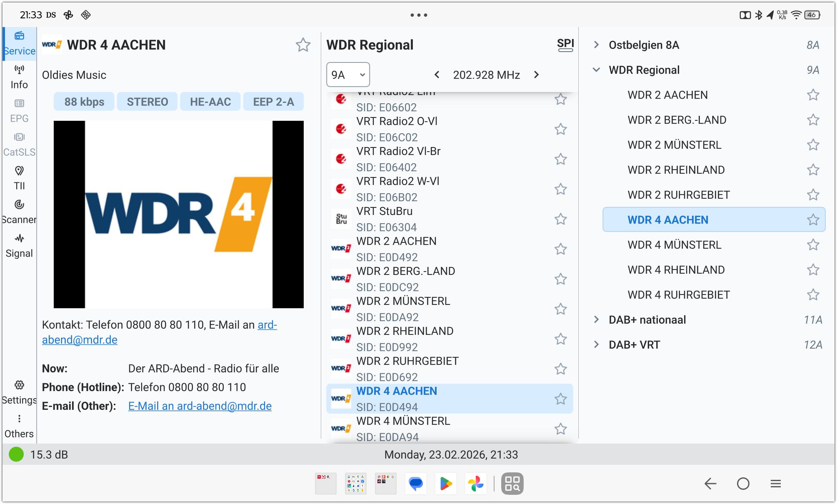Select WDR 4 MÜNSTERL in ensemble tree
Viewport: 837px width, 504px height.
coord(674,245)
